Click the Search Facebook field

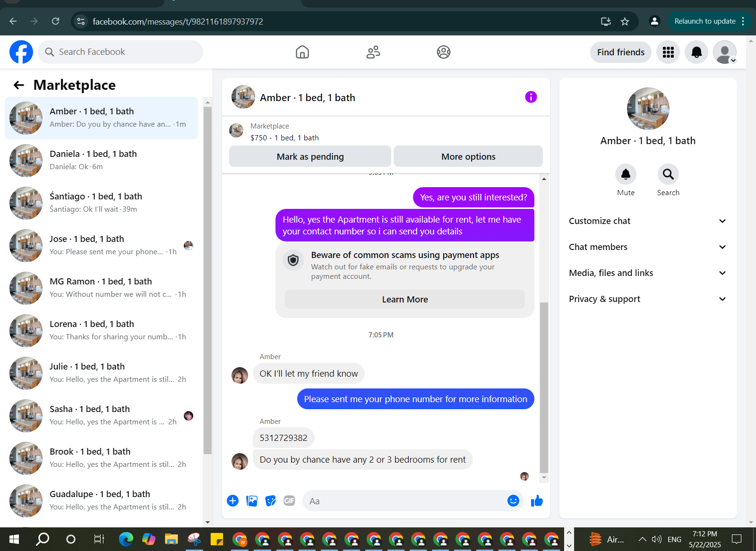pos(120,52)
